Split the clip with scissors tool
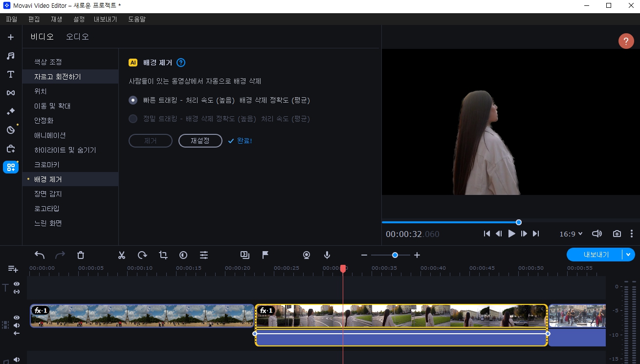The image size is (640, 364). (x=122, y=255)
